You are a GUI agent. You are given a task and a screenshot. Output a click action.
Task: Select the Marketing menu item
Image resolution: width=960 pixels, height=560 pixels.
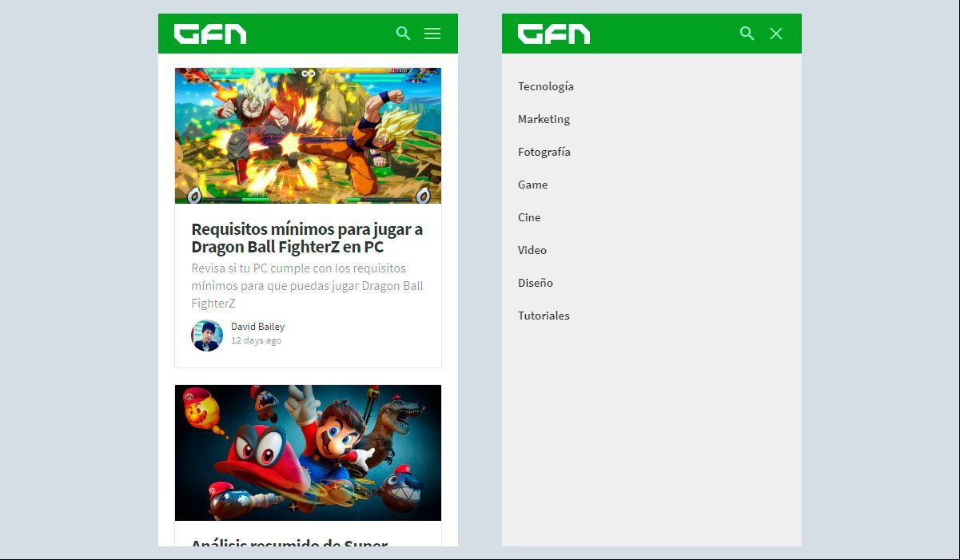(544, 119)
